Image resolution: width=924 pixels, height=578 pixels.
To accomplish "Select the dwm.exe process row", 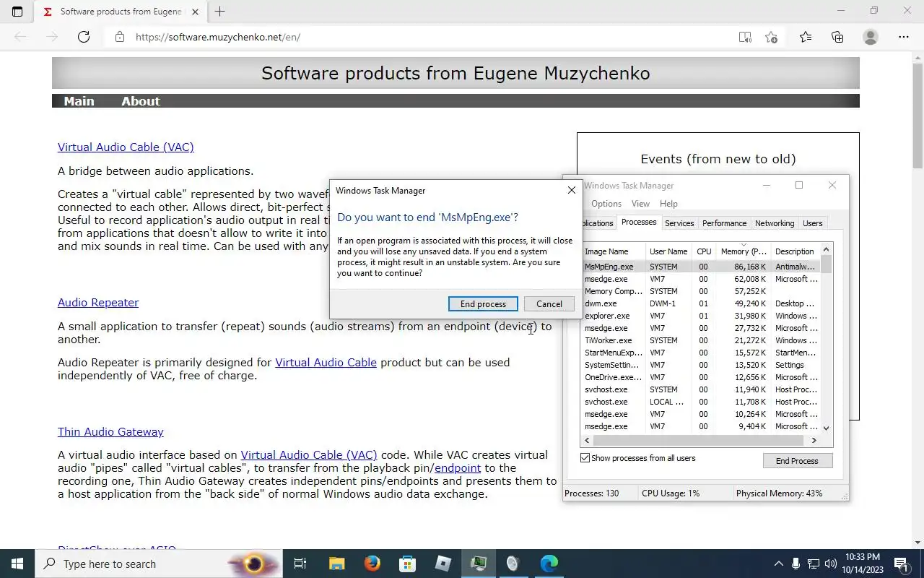I will (x=700, y=303).
